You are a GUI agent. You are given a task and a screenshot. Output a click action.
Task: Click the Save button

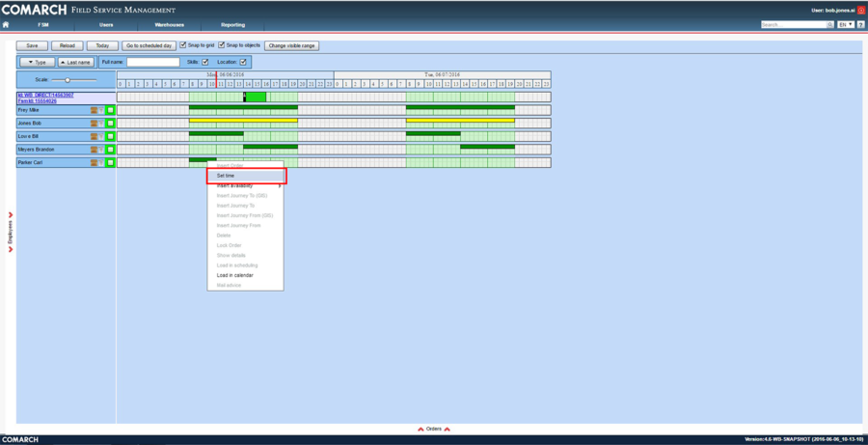pos(32,45)
